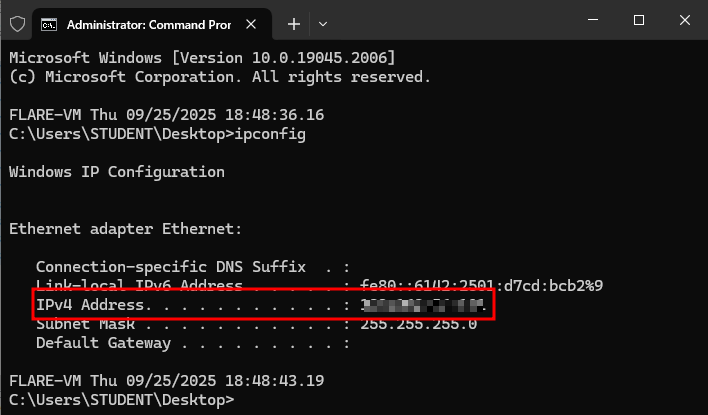This screenshot has height=415, width=708.
Task: Click the Ethernet adapter Ethernet line
Action: pos(125,229)
